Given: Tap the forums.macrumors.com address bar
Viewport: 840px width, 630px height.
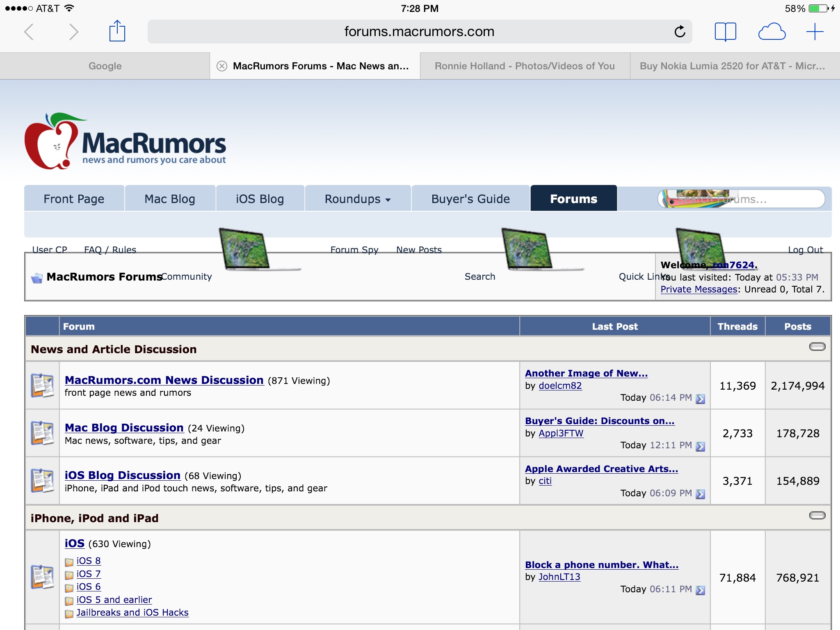Looking at the screenshot, I should 418,32.
